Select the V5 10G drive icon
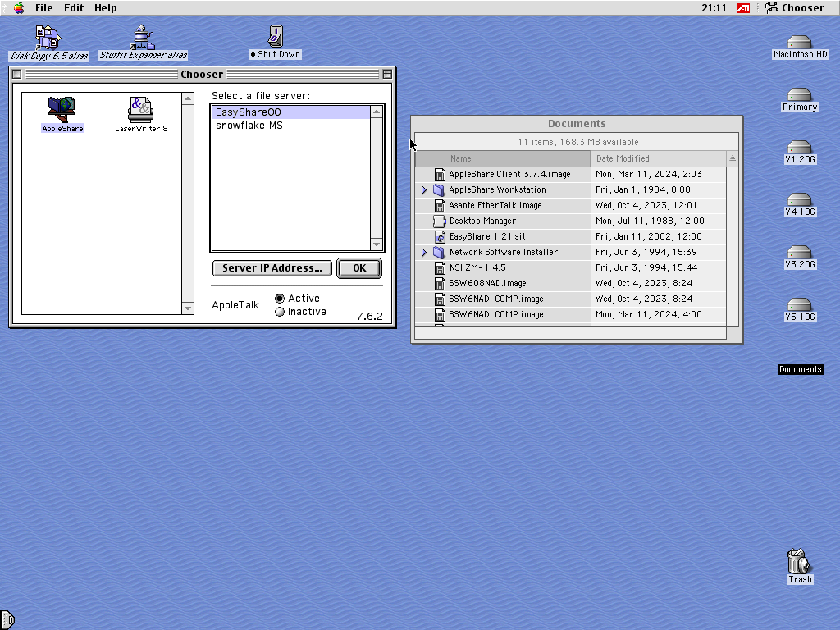Viewport: 840px width, 630px height. [x=800, y=304]
